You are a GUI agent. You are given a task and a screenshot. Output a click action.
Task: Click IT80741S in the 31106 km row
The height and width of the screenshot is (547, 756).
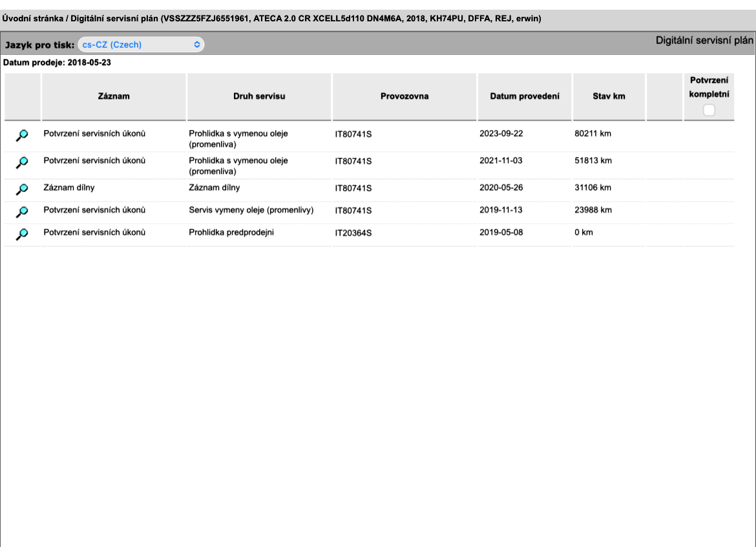tap(353, 188)
